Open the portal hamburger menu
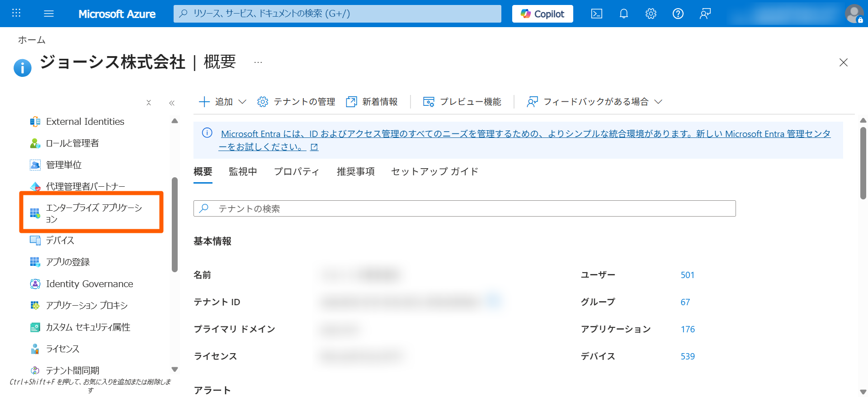868x397 pixels. coord(49,14)
